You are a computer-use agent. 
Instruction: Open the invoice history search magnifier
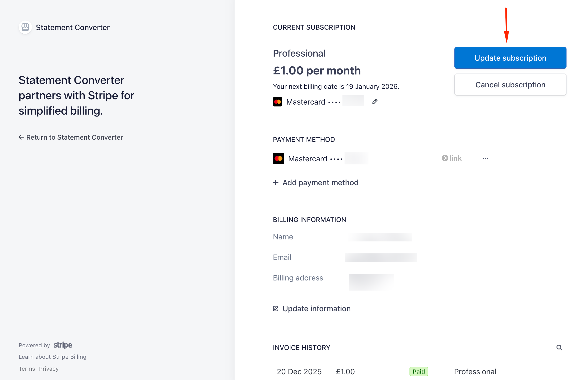point(559,348)
